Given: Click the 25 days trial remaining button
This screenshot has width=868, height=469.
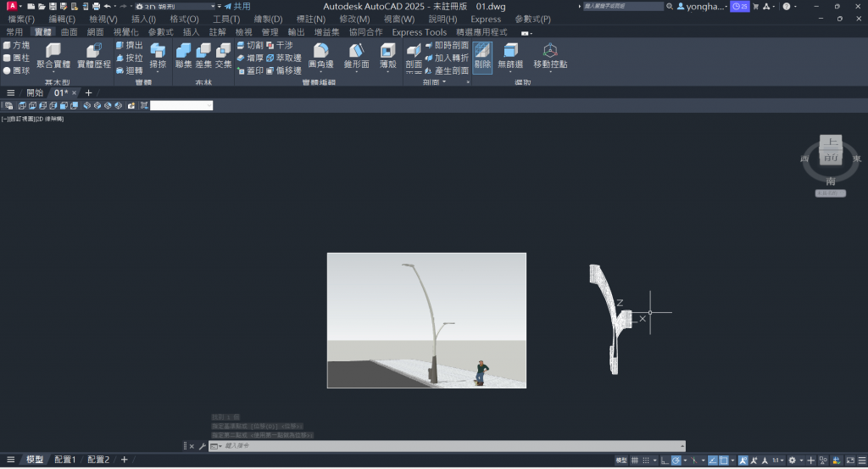Looking at the screenshot, I should click(739, 7).
